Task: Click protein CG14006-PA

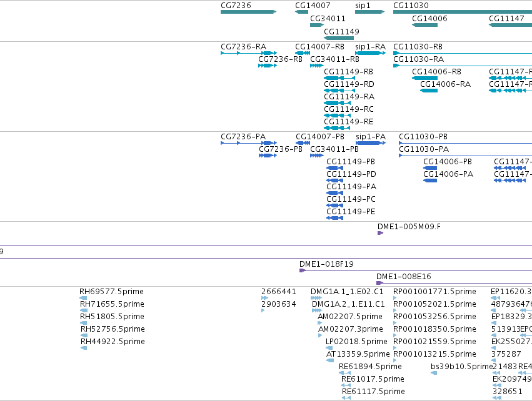Action: (430, 181)
